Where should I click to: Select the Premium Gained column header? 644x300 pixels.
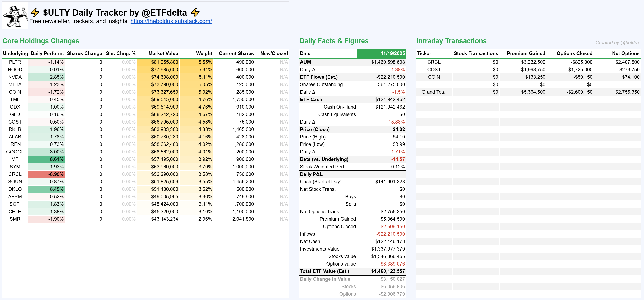(526, 53)
